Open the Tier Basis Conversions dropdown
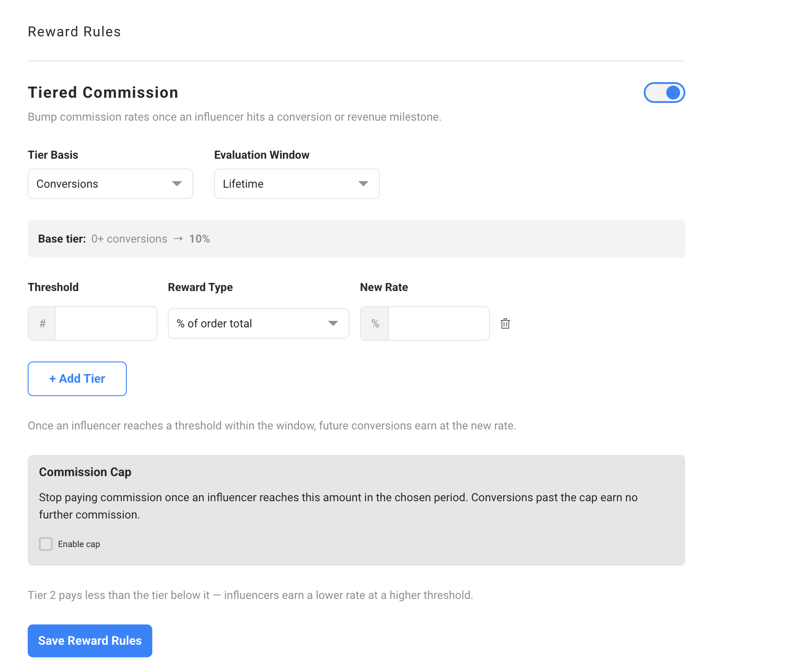 pyautogui.click(x=110, y=184)
